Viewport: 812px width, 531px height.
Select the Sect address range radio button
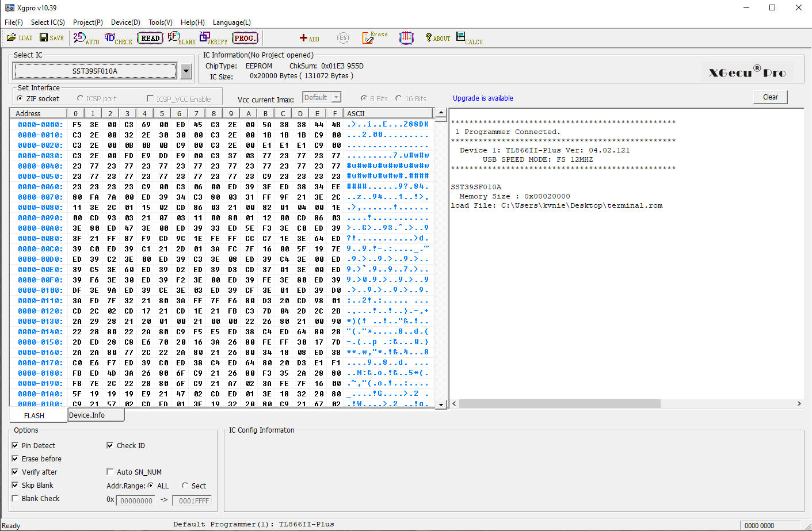tap(185, 486)
